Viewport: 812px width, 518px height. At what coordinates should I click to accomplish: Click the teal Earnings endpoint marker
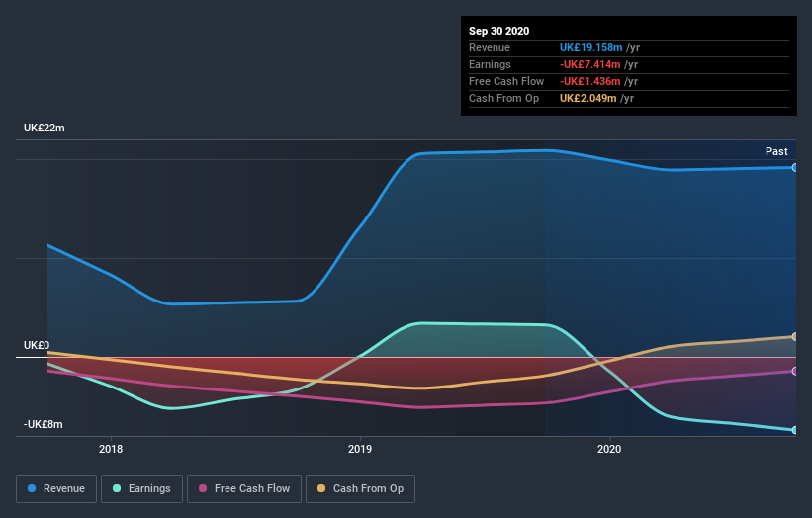click(x=794, y=430)
